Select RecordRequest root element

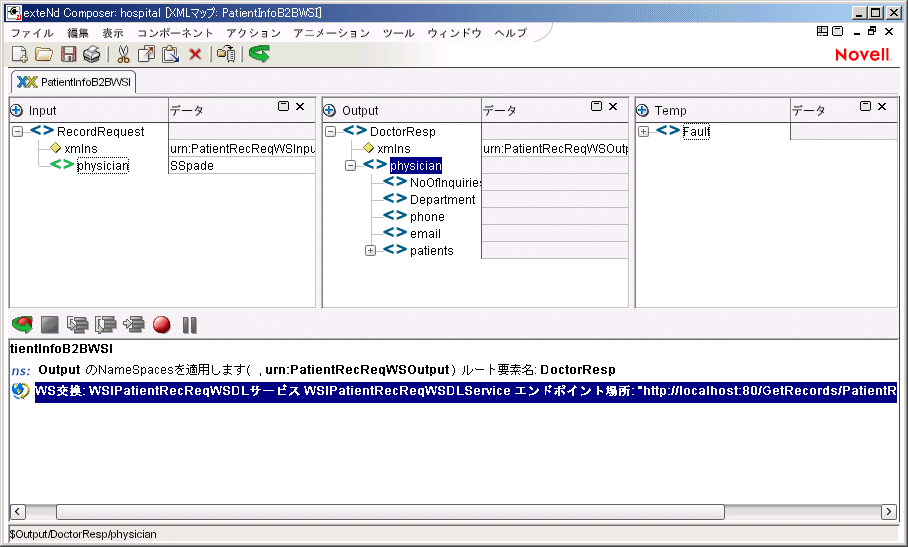point(101,131)
